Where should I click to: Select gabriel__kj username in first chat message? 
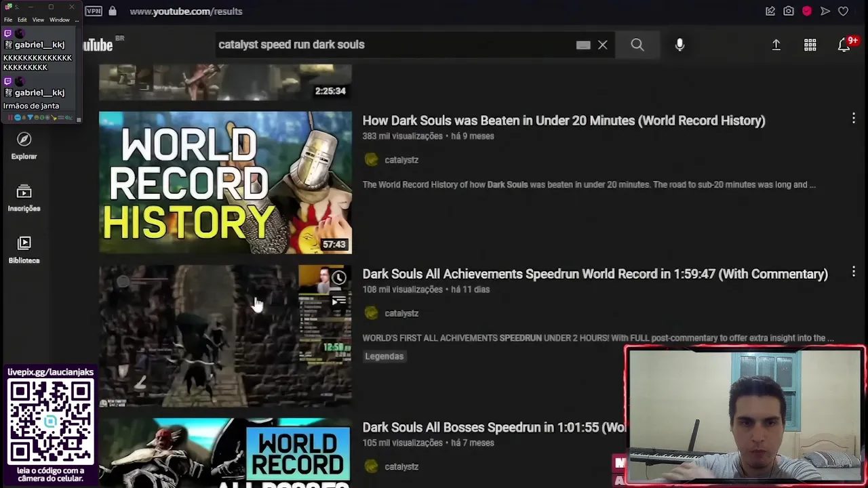click(39, 45)
